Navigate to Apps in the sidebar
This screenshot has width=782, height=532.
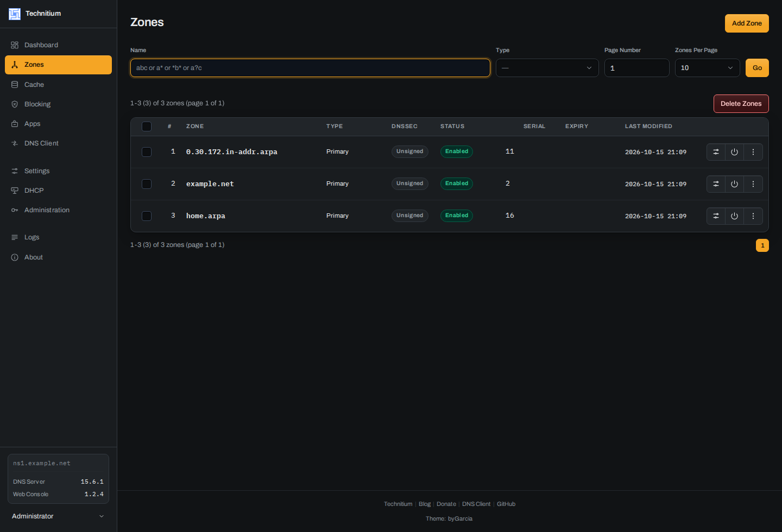coord(58,124)
